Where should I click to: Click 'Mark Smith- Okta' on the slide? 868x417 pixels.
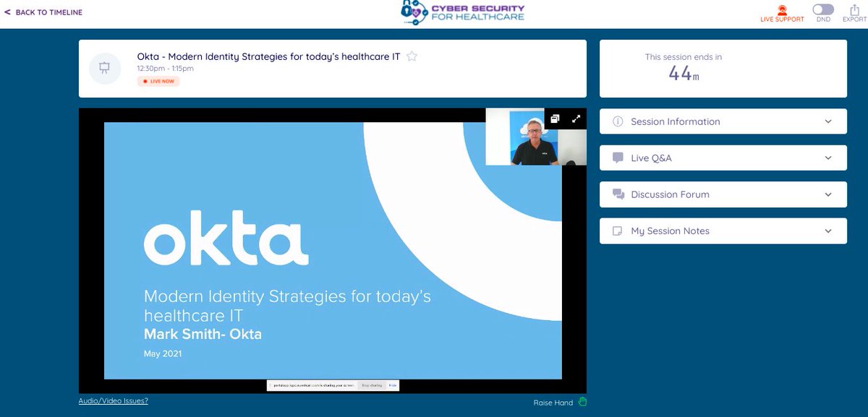click(203, 334)
